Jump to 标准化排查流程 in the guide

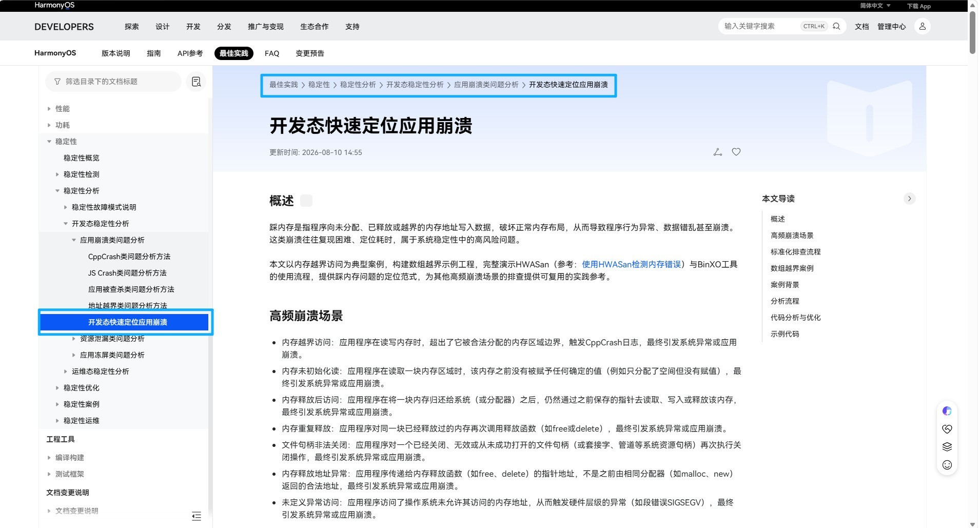[x=796, y=252]
